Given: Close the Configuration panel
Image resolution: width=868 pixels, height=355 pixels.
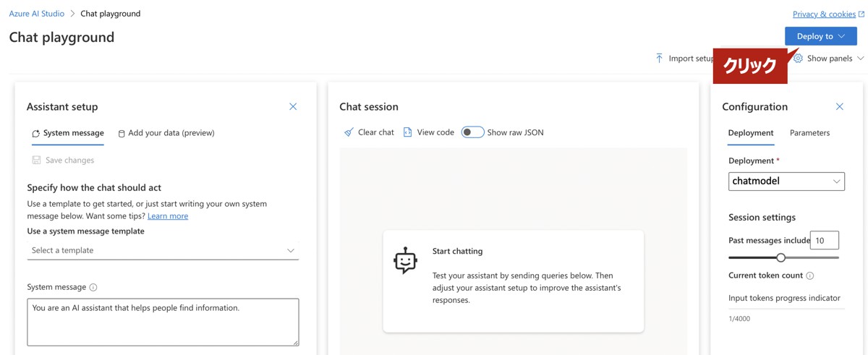Looking at the screenshot, I should (x=840, y=106).
